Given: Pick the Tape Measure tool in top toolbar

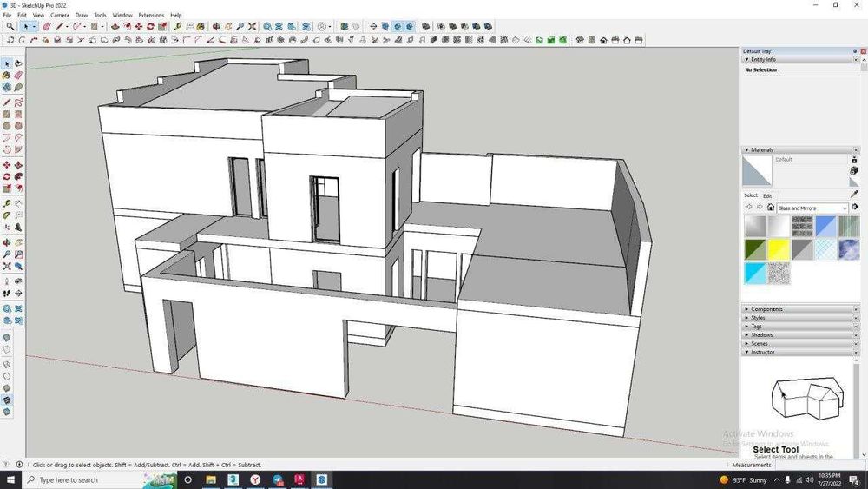Looking at the screenshot, I should point(178,27).
